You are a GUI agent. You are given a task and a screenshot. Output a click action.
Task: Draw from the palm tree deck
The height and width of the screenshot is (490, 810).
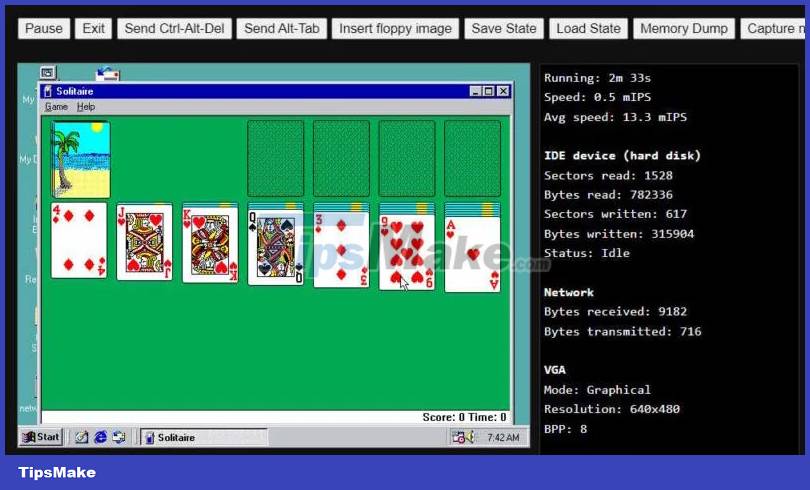click(x=80, y=160)
